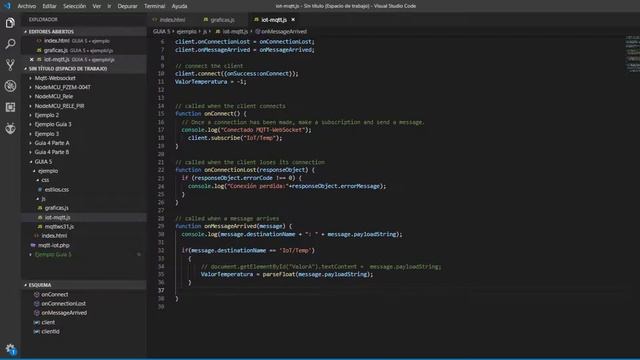The width and height of the screenshot is (640, 360).
Task: Open the Ayuda menu
Action: pos(179,6)
